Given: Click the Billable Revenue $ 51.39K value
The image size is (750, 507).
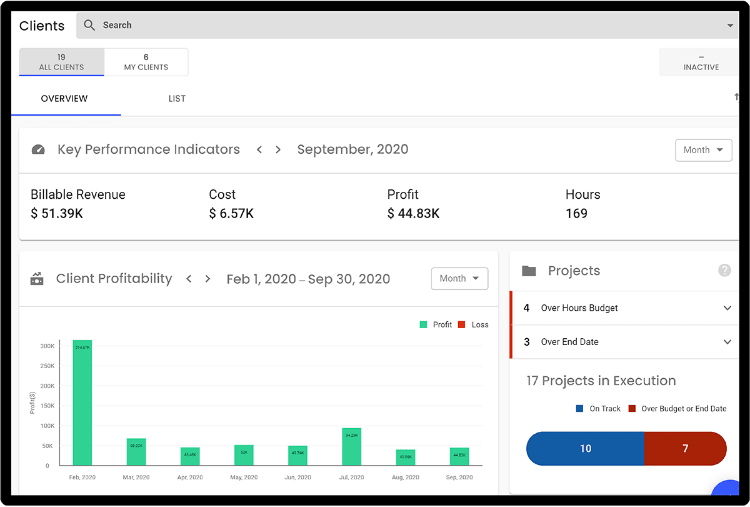Looking at the screenshot, I should click(x=57, y=213).
